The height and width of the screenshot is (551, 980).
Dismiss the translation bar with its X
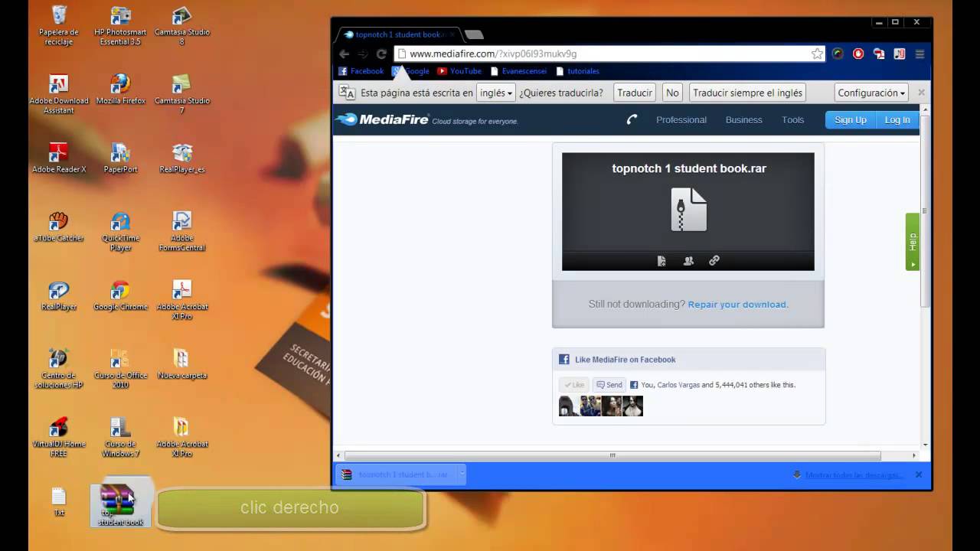[921, 93]
